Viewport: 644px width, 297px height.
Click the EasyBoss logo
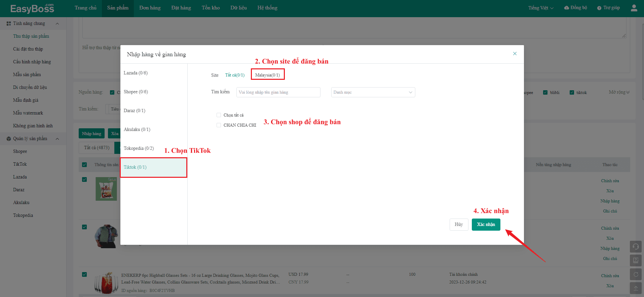point(32,8)
